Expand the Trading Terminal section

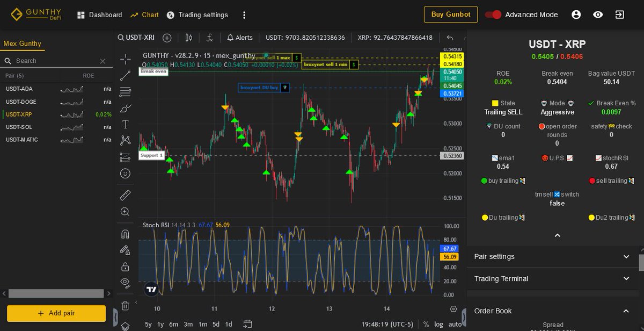(553, 278)
